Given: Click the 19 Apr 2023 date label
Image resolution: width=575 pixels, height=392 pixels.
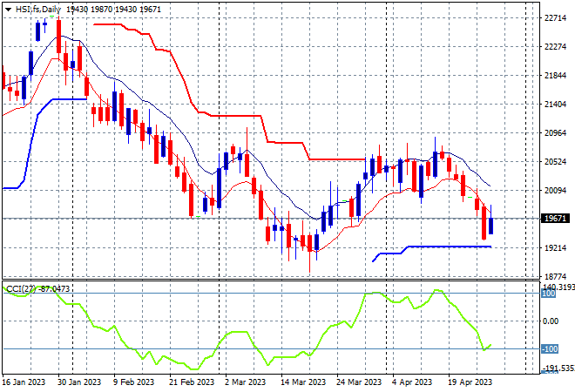Looking at the screenshot, I should (470, 382).
